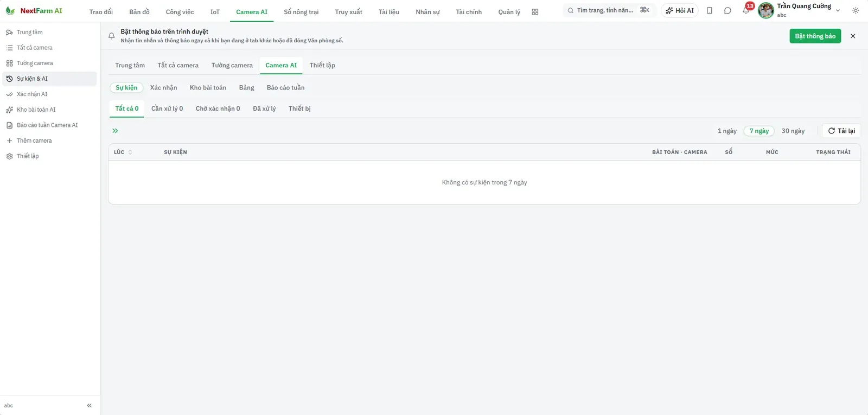Click the mobile device icon in header
This screenshot has width=868, height=415.
click(x=710, y=10)
